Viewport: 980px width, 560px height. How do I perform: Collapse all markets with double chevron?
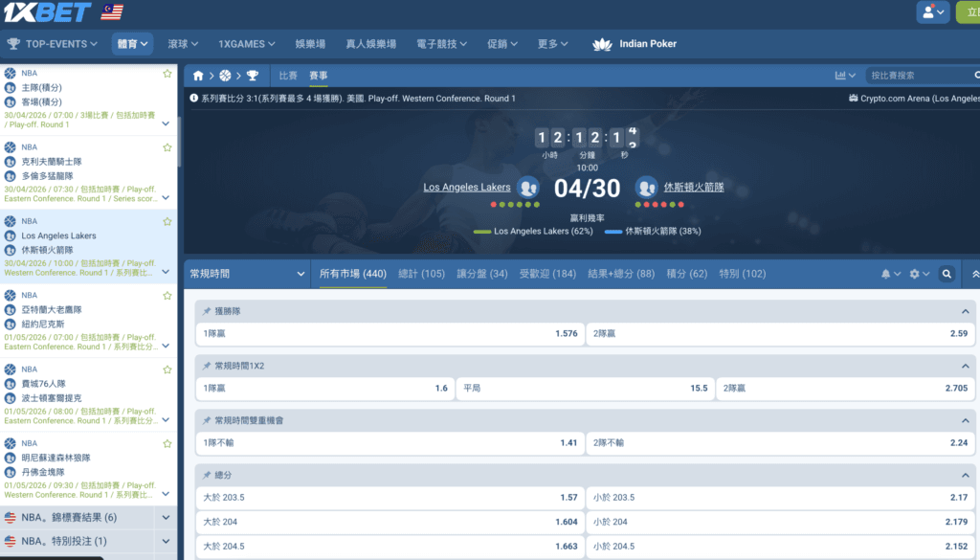[x=975, y=274]
